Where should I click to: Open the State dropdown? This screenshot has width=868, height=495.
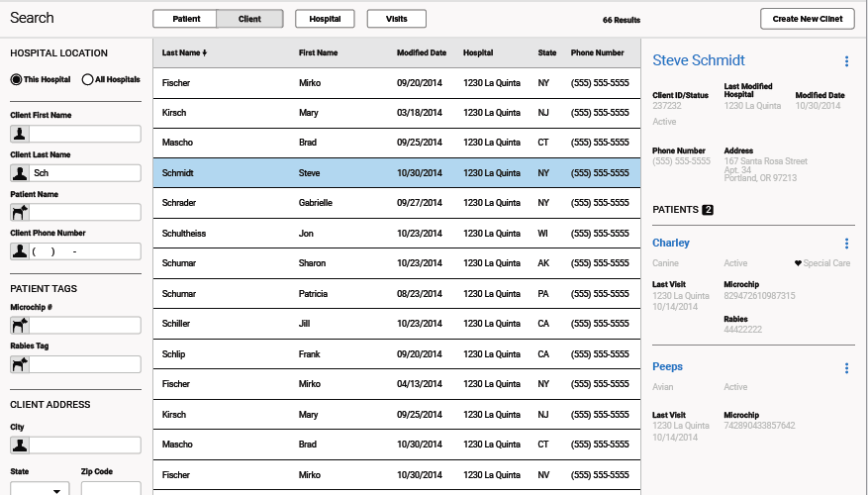(x=40, y=488)
